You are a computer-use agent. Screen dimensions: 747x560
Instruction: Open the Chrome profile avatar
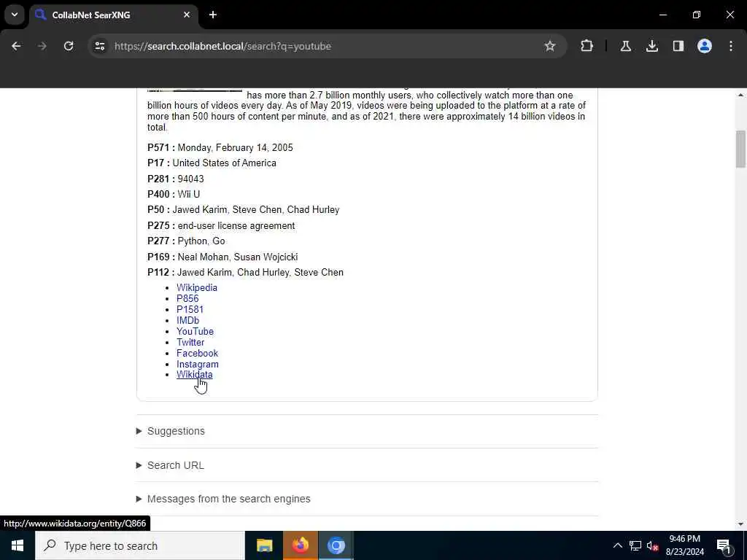(704, 46)
